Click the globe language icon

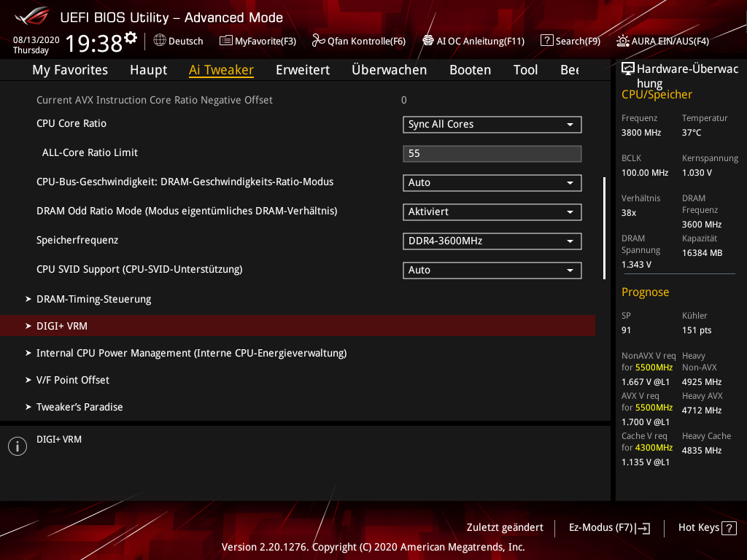(160, 41)
